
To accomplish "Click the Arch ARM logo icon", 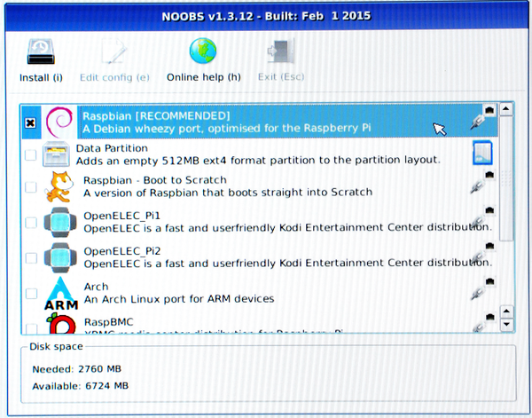I will click(60, 294).
